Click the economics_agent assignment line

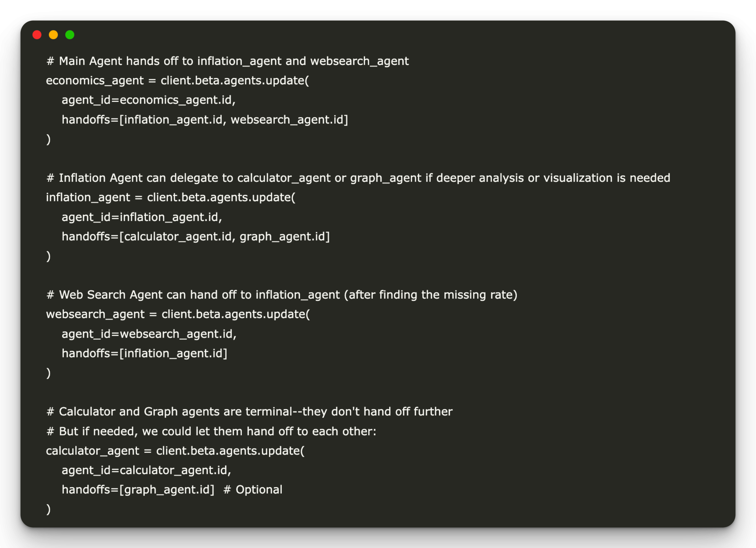click(x=177, y=80)
